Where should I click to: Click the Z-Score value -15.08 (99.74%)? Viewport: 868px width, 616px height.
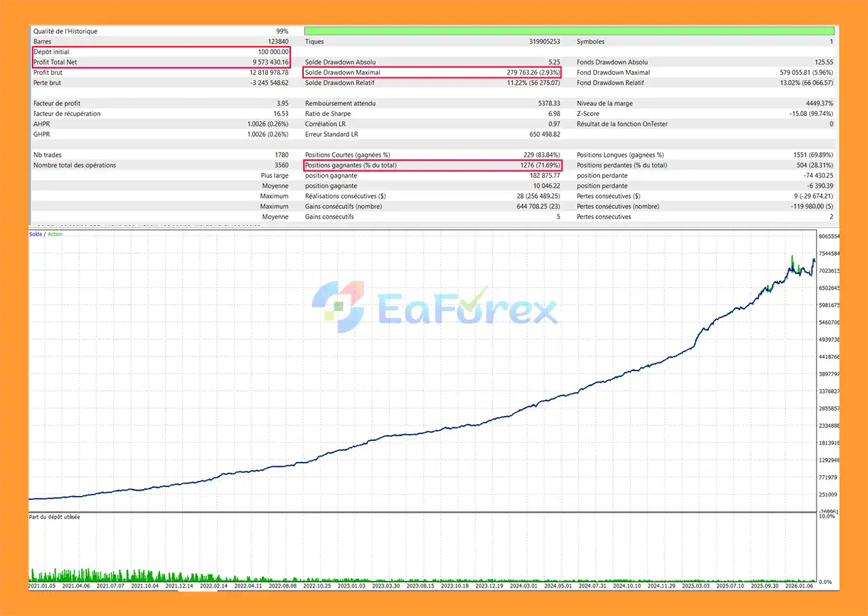pos(808,114)
